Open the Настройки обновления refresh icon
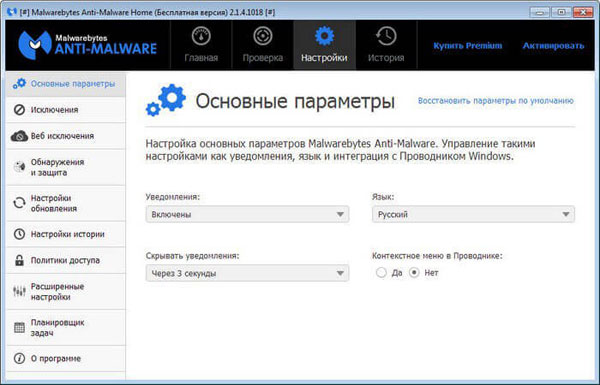This screenshot has height=385, width=600. (19, 203)
